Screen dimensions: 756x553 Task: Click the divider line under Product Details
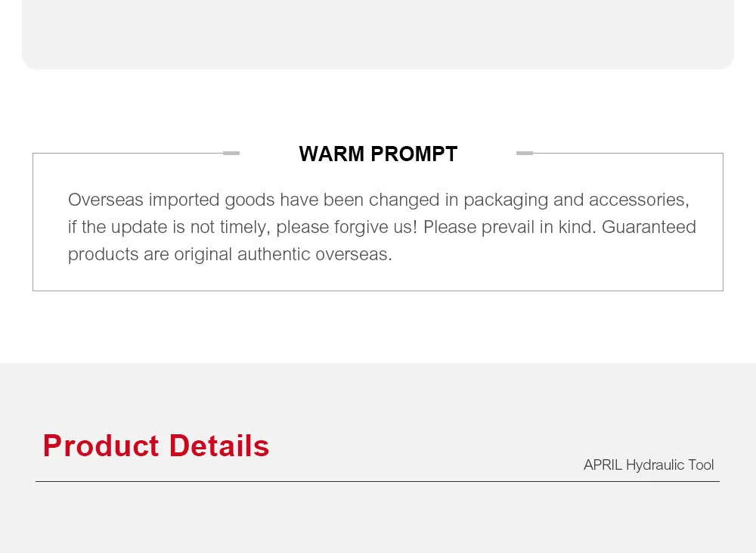[377, 481]
